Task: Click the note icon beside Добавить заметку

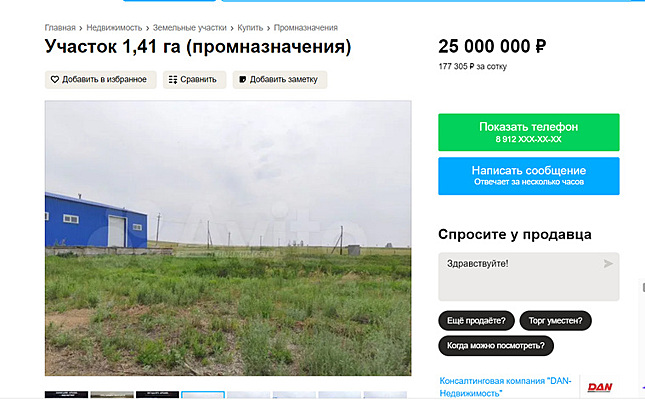Action: [x=243, y=79]
